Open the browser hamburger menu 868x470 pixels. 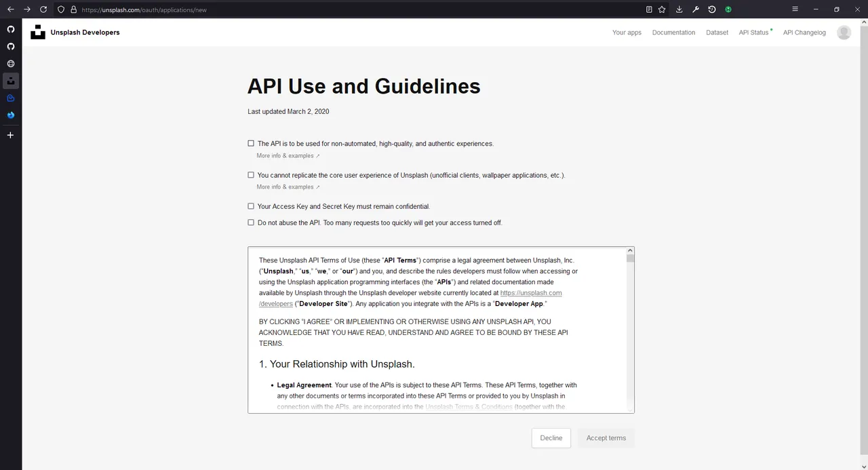pos(795,9)
